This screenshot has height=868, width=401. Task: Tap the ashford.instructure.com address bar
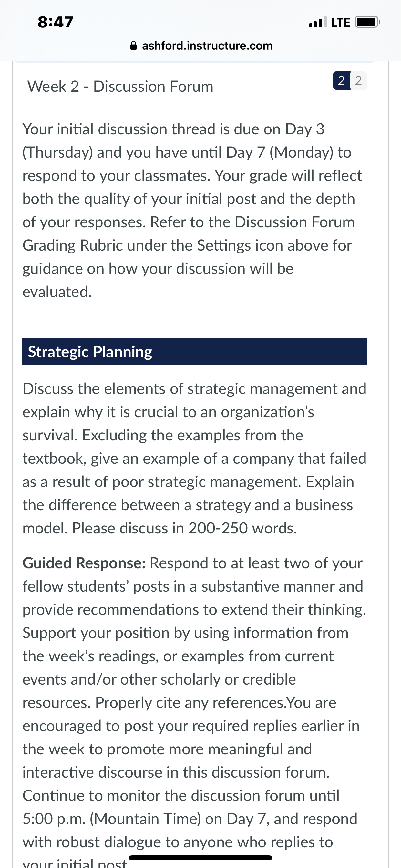point(201,46)
